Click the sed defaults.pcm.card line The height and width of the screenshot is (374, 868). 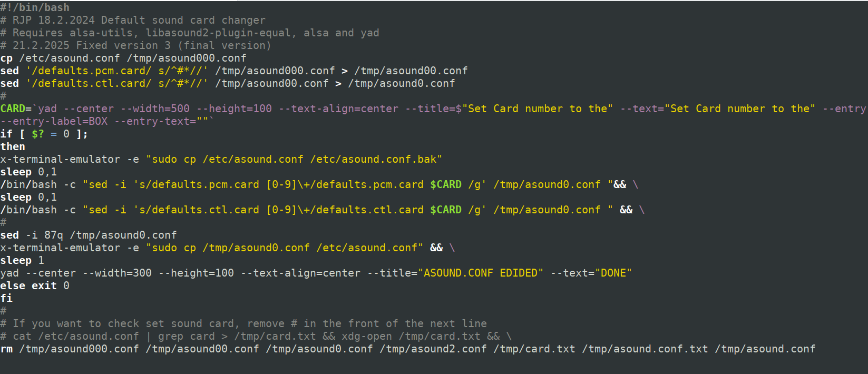click(x=234, y=71)
